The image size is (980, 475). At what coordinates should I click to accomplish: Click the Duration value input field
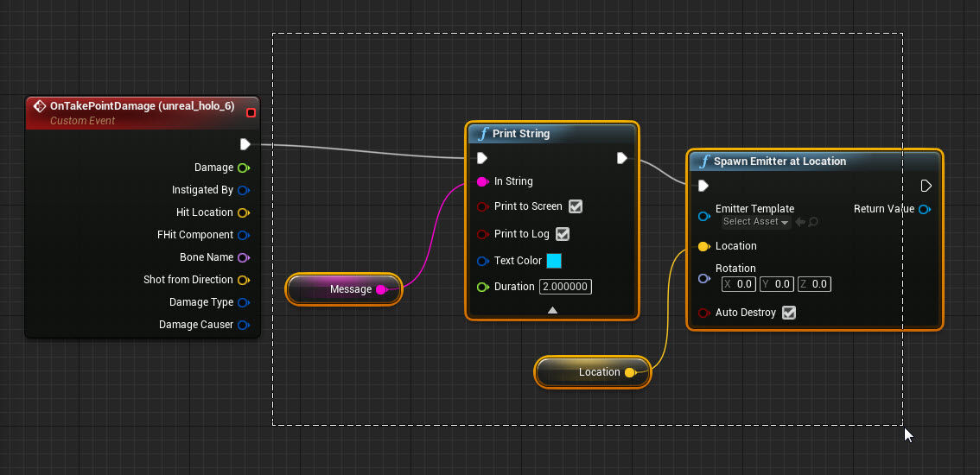(565, 287)
